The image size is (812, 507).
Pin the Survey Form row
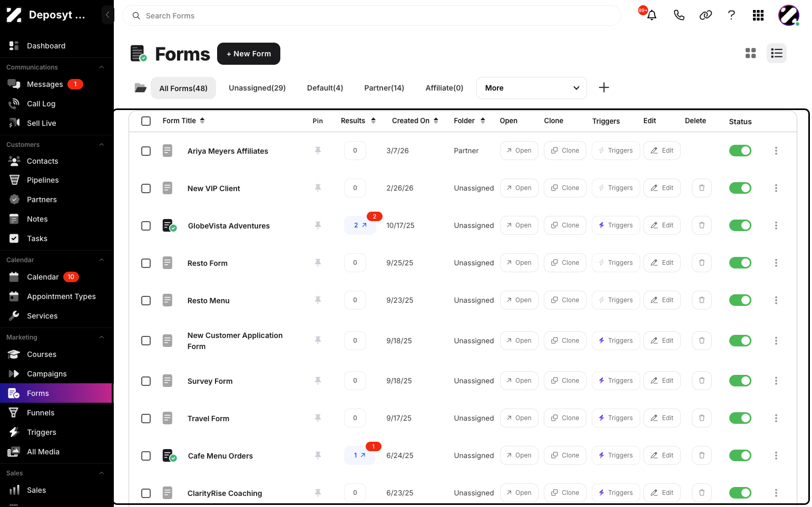(318, 381)
